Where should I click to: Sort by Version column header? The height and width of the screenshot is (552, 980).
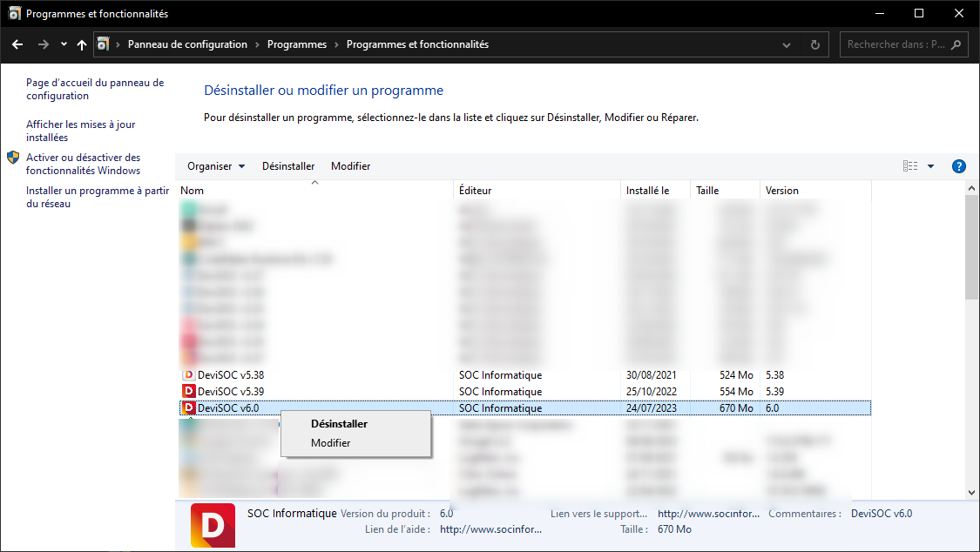pyautogui.click(x=815, y=191)
